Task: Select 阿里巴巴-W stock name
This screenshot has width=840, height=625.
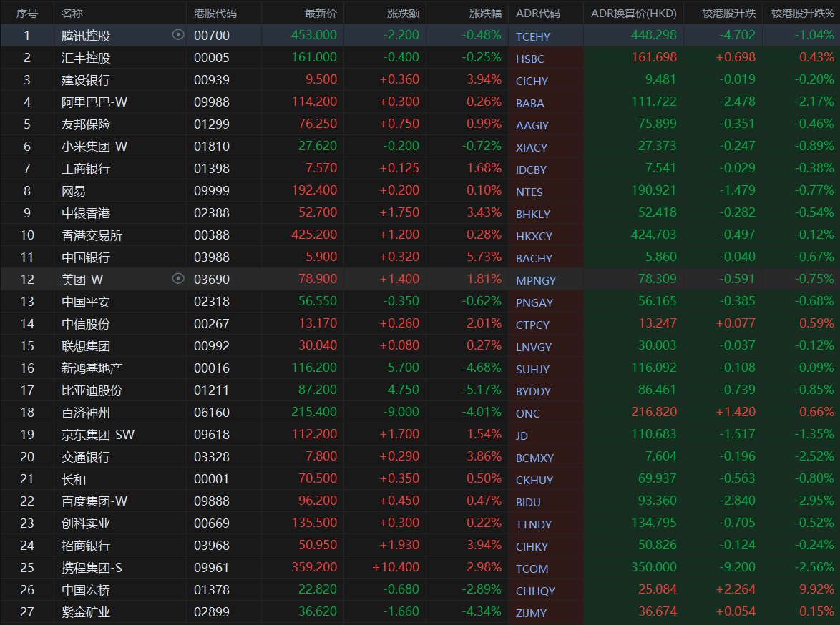Action: click(94, 102)
